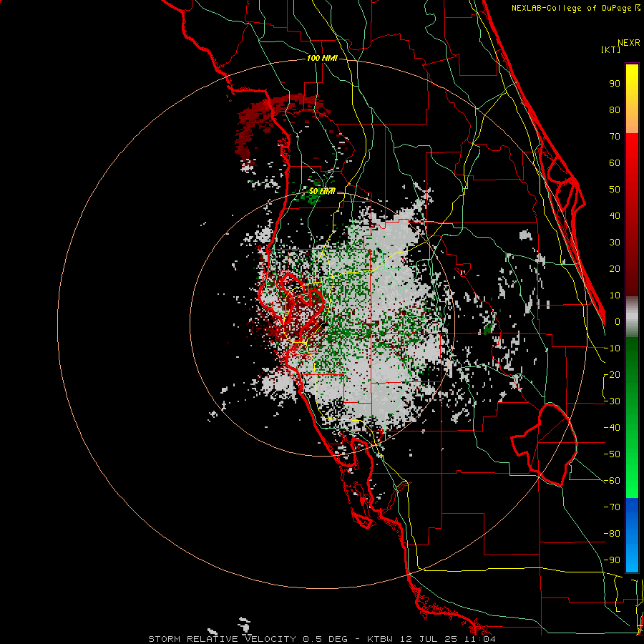Viewport: 644px width, 644px height.
Task: Click the yellow top segment of the color bar
Action: click(632, 98)
